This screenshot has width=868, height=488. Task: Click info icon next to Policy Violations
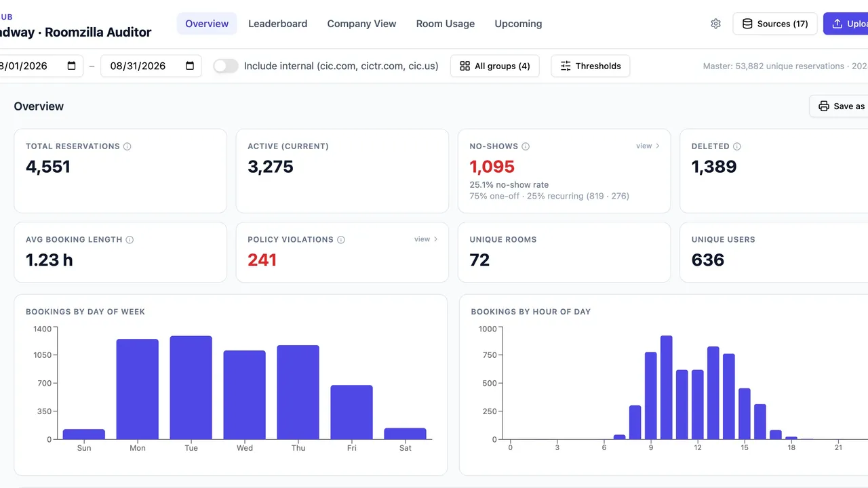341,240
